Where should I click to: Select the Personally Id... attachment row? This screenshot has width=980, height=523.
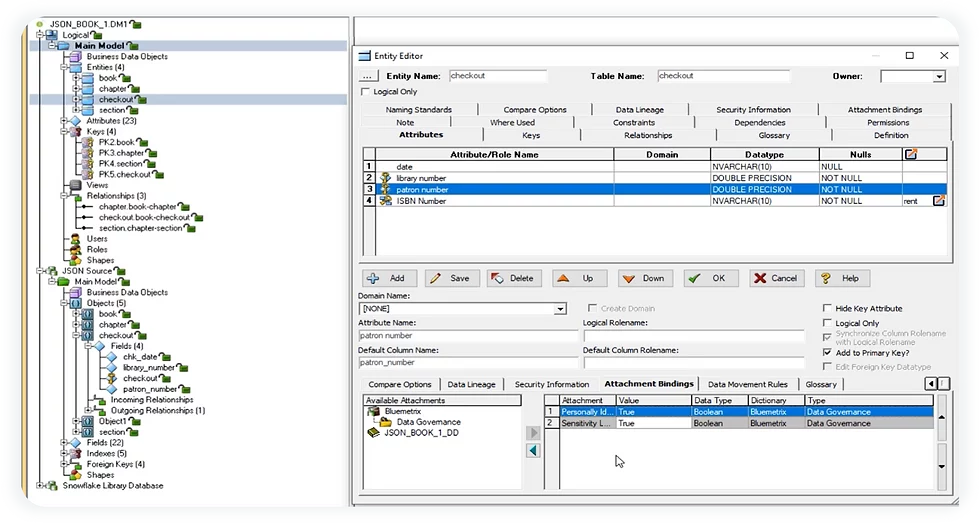[739, 412]
